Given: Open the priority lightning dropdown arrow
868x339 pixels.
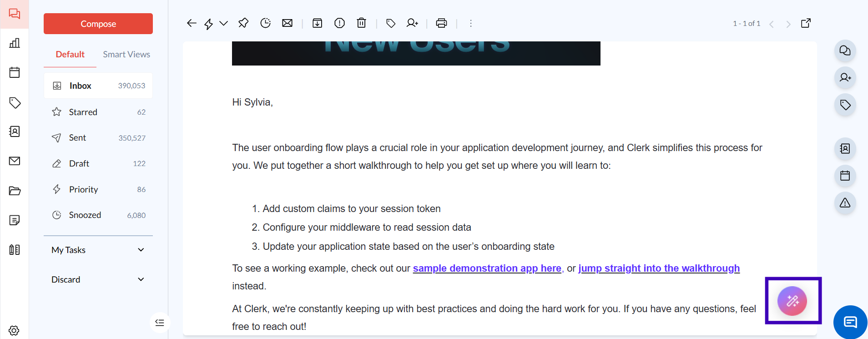Looking at the screenshot, I should pos(223,23).
